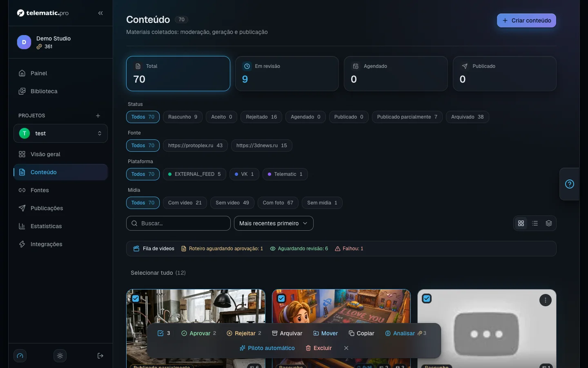Open Visão geral in sidebar

(60, 154)
